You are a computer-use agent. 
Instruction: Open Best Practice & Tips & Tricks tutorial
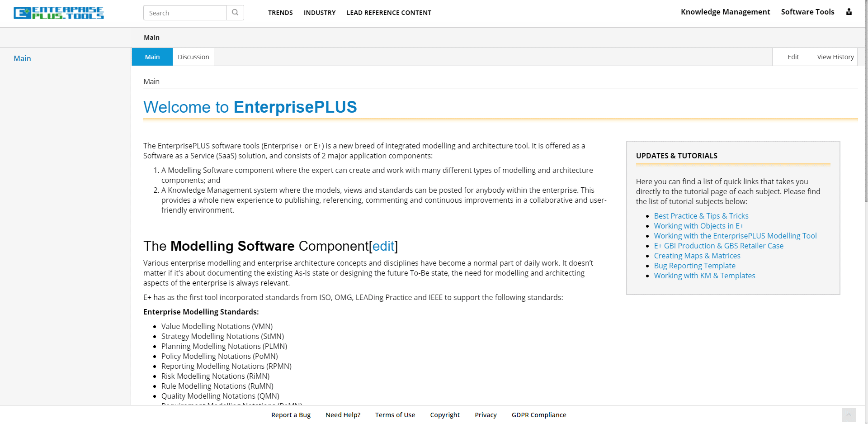click(701, 216)
